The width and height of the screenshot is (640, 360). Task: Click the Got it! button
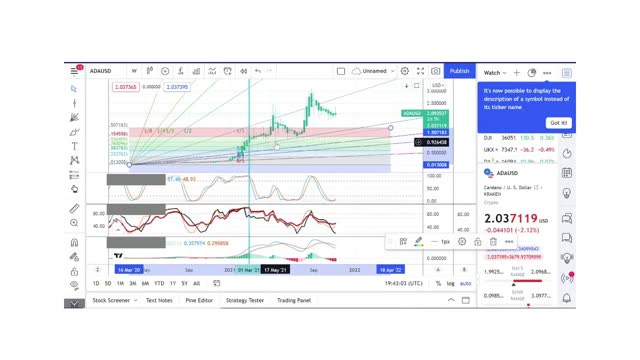[x=558, y=123]
